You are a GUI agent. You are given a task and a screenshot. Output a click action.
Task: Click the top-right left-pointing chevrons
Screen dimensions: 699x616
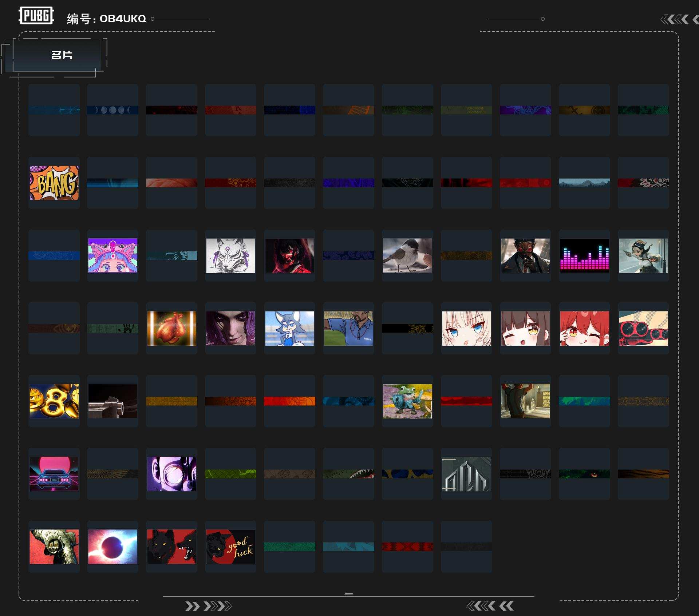pos(675,19)
